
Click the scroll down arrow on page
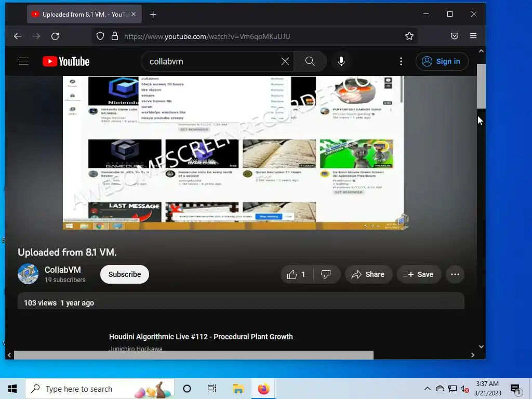click(x=481, y=347)
